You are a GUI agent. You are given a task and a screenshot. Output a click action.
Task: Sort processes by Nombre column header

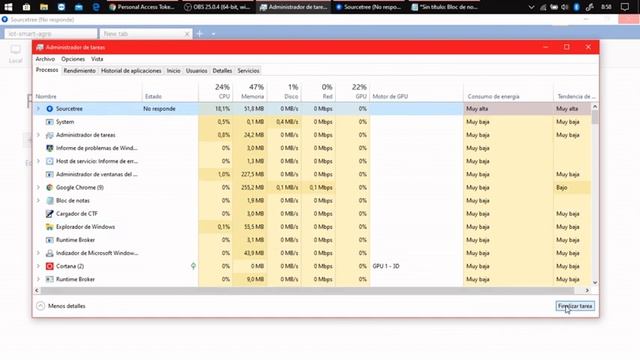coord(88,91)
